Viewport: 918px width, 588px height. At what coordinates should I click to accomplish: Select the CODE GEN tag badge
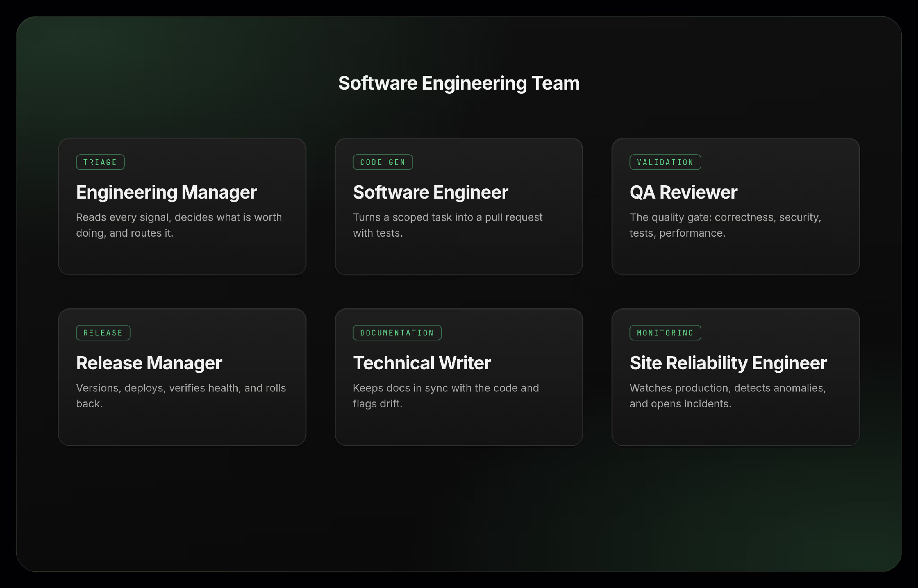(383, 162)
